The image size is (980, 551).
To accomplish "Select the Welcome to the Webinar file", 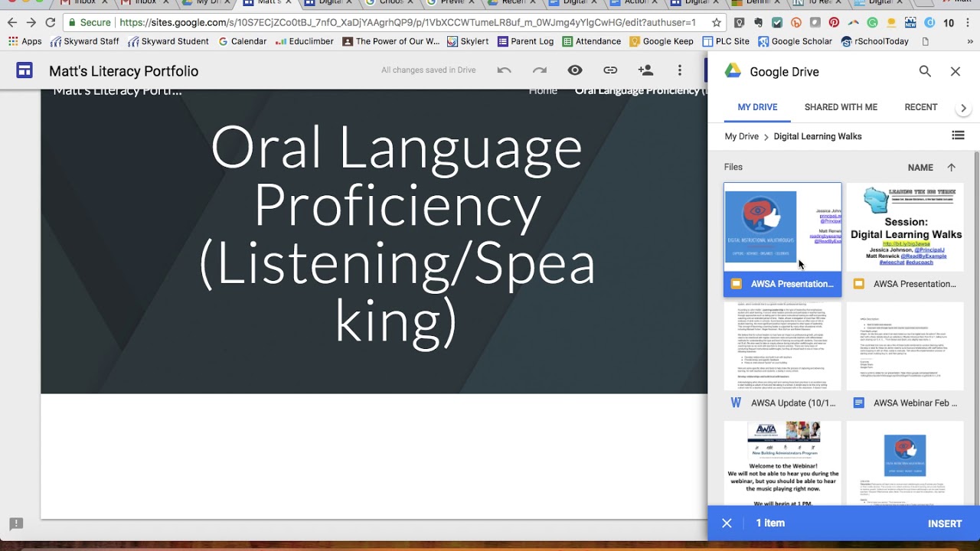I will tap(782, 463).
